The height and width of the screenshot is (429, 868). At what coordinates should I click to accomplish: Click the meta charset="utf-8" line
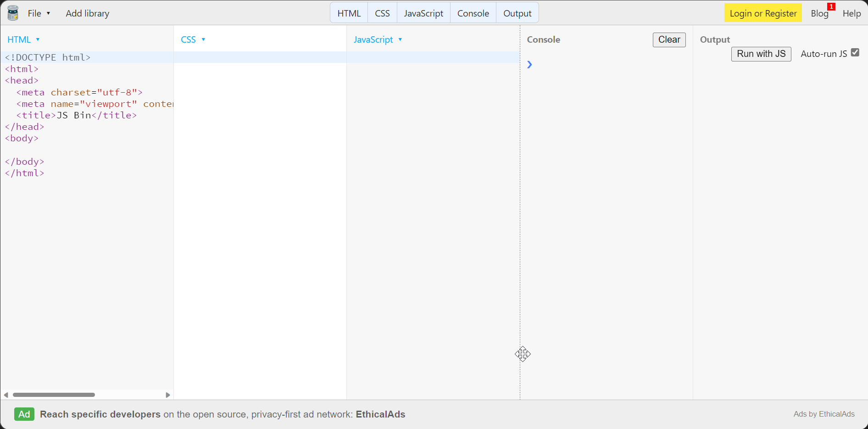(79, 92)
